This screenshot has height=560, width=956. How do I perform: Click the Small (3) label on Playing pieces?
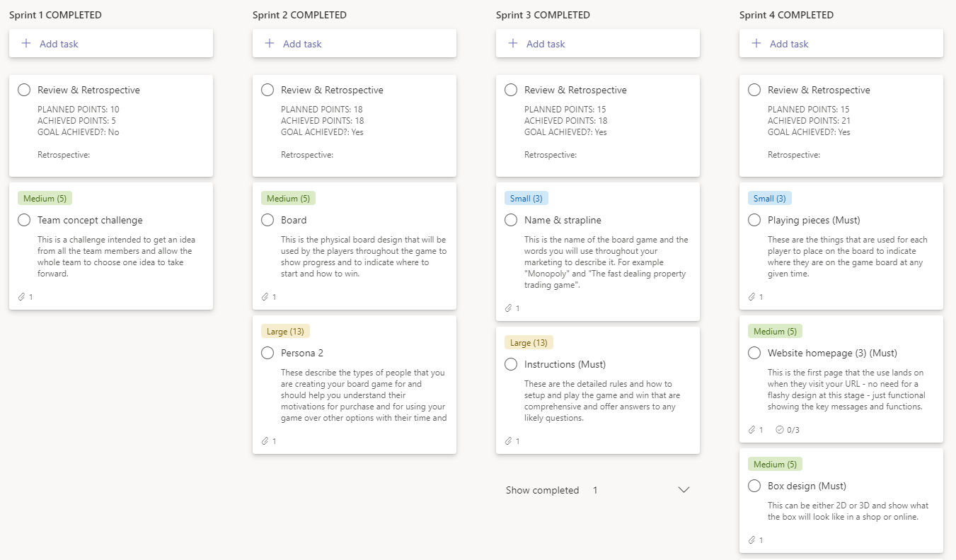coord(769,198)
